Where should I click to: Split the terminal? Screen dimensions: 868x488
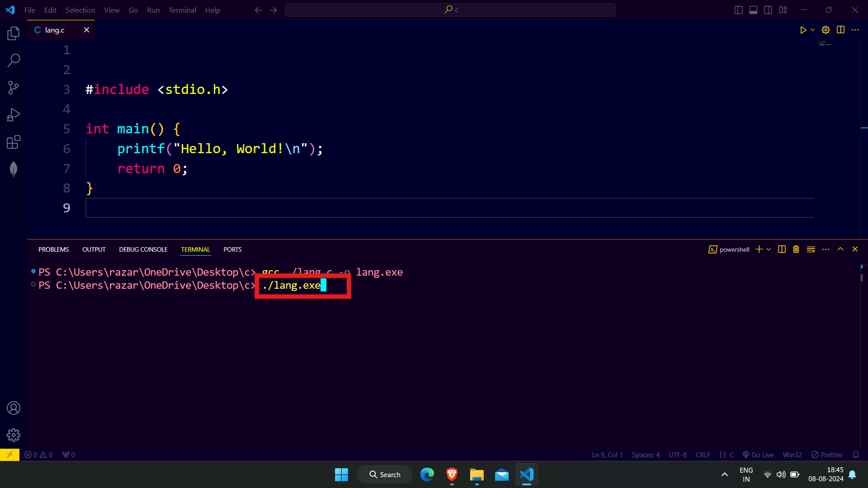tap(782, 249)
